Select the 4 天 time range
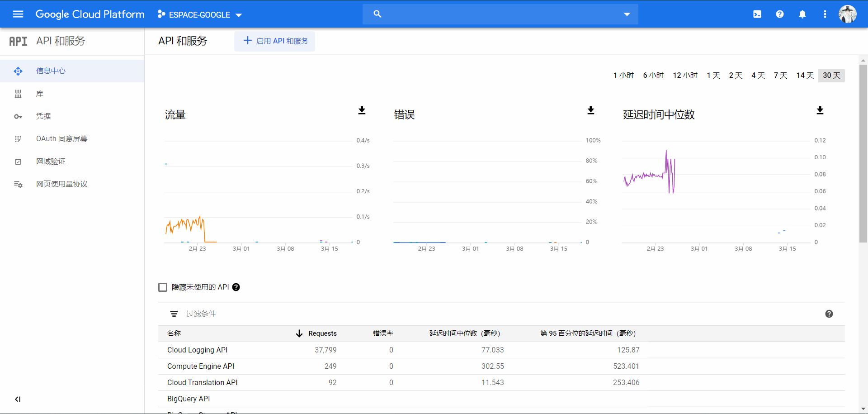The image size is (868, 414). pyautogui.click(x=758, y=76)
